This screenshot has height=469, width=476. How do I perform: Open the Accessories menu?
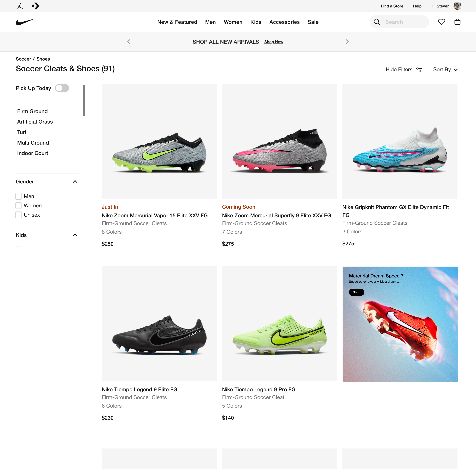[x=284, y=22]
